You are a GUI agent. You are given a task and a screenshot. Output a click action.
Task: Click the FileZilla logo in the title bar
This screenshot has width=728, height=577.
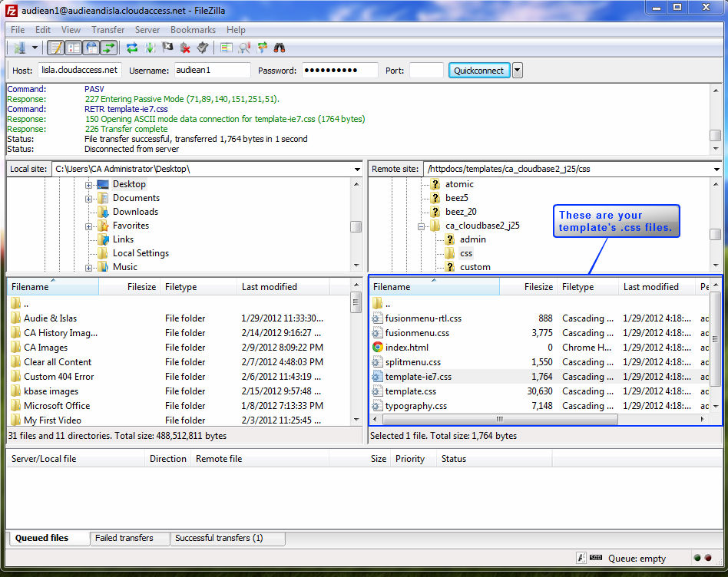tap(12, 10)
